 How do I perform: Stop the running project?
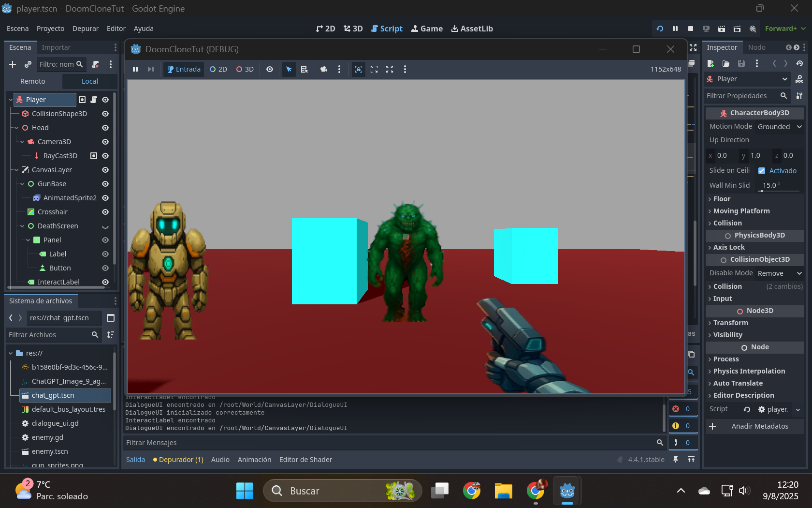(x=691, y=29)
